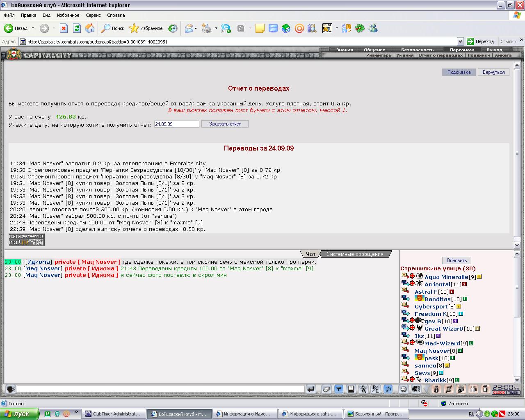Open the Инвентарь submenu link
The image size is (525, 420).
pos(379,55)
